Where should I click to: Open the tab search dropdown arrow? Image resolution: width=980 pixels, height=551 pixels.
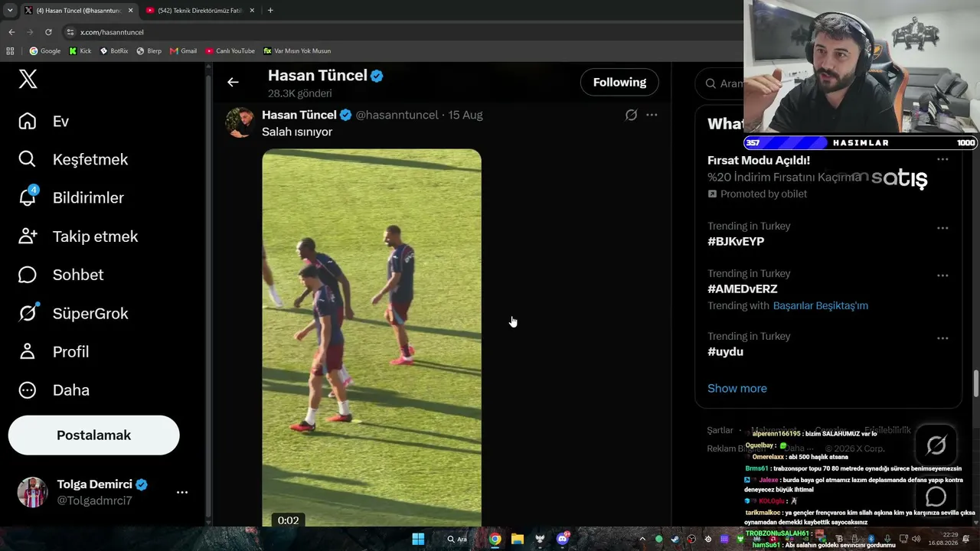click(x=10, y=10)
